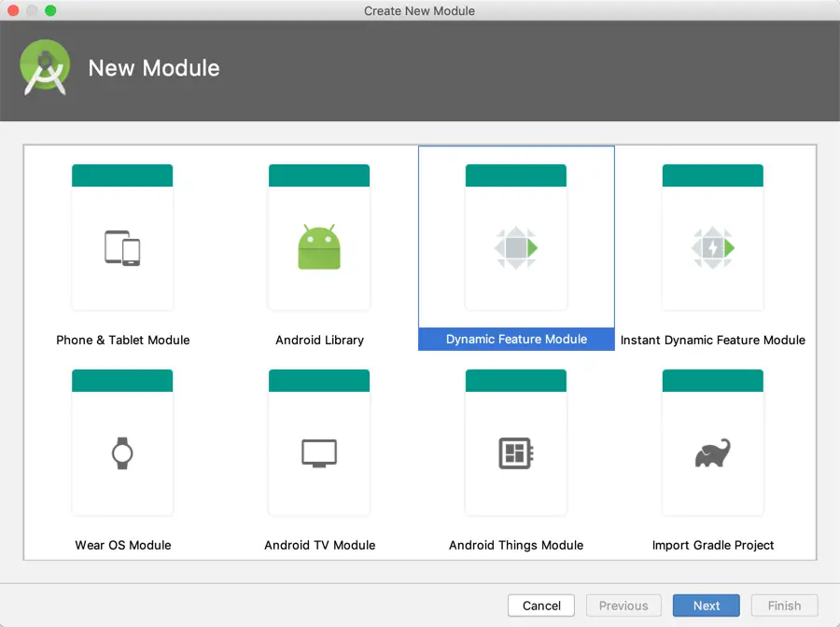Viewport: 840px width, 627px height.
Task: Select the Phone & Tablet Module icon
Action: click(x=122, y=248)
